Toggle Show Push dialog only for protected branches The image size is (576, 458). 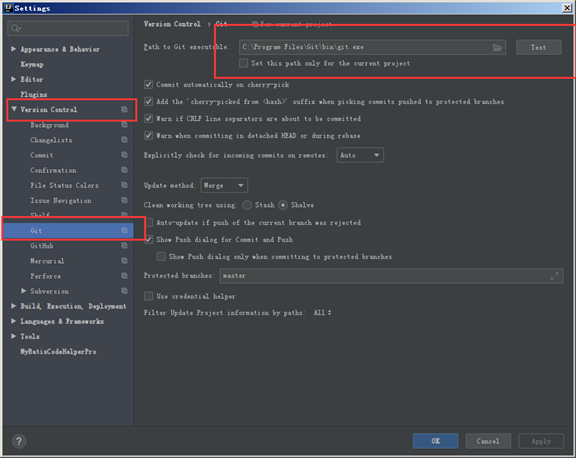[161, 256]
